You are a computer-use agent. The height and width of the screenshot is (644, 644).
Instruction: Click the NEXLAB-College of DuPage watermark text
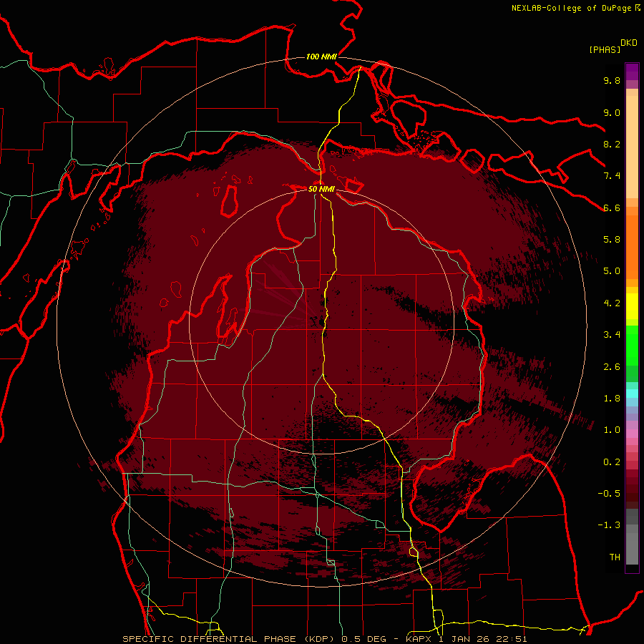point(572,8)
